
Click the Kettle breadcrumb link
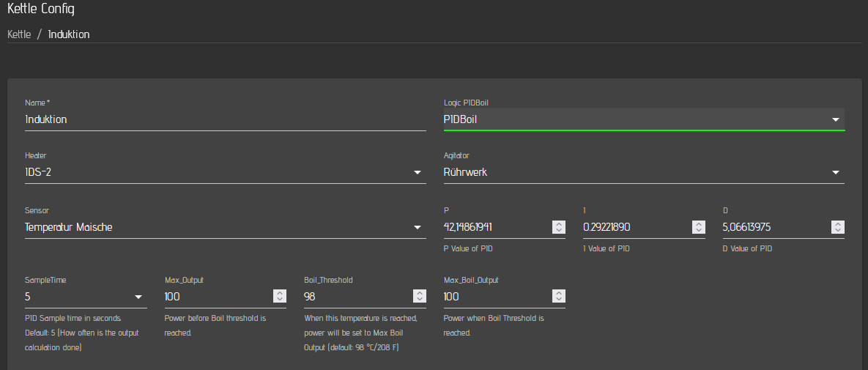pyautogui.click(x=19, y=34)
